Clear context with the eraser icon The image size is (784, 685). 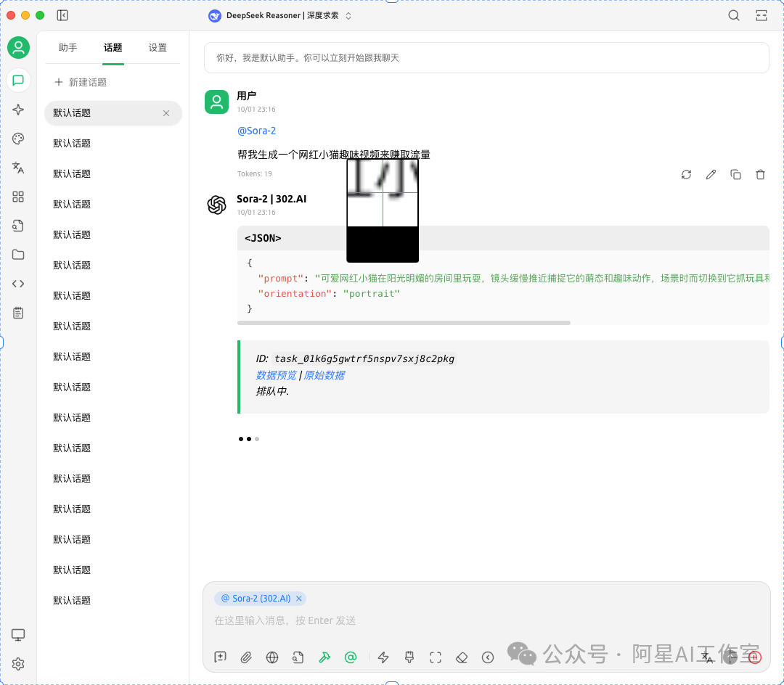(x=462, y=657)
